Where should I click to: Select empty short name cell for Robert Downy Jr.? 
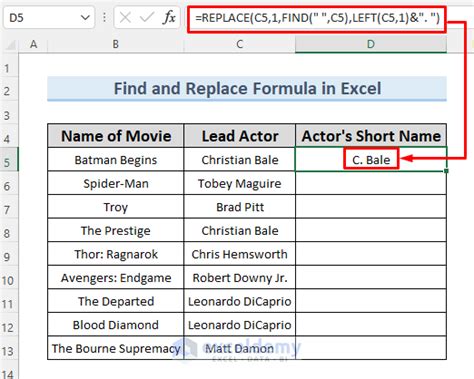click(x=371, y=278)
